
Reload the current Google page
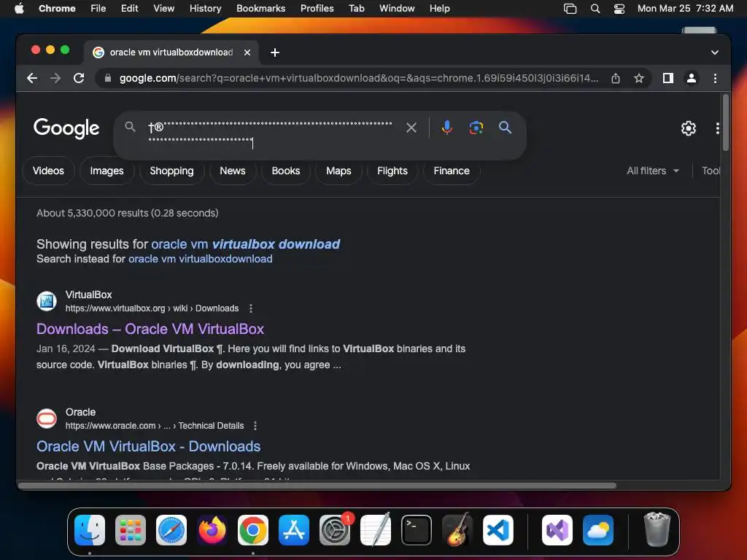pyautogui.click(x=79, y=78)
